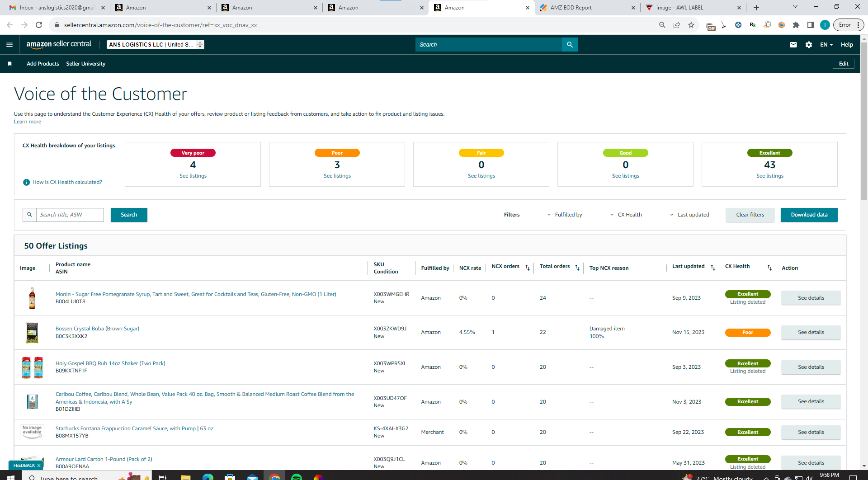Expand the Fulfilled by filter
This screenshot has width=868, height=480.
click(x=565, y=215)
